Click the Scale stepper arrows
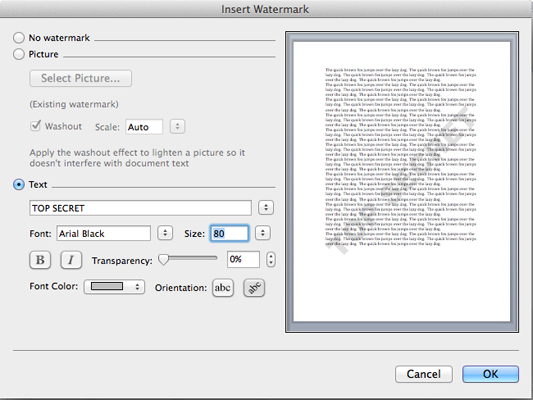The width and height of the screenshot is (533, 400). click(177, 127)
